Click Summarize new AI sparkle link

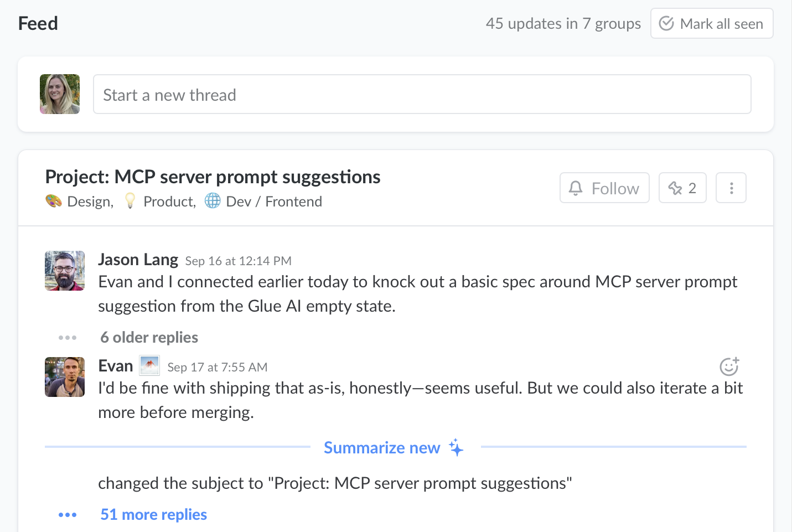tap(393, 447)
